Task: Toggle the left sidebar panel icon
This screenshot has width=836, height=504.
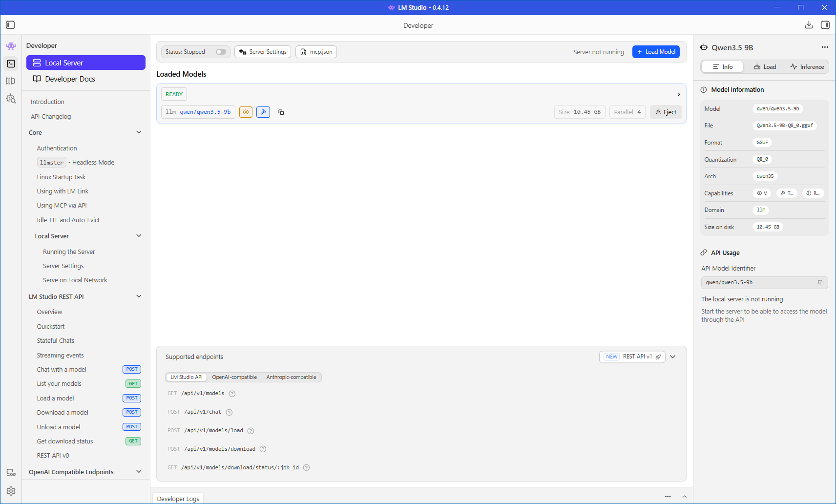Action: pyautogui.click(x=10, y=25)
